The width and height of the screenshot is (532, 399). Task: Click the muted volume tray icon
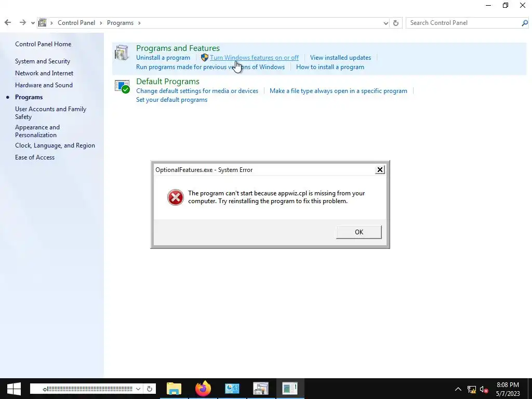[484, 390]
